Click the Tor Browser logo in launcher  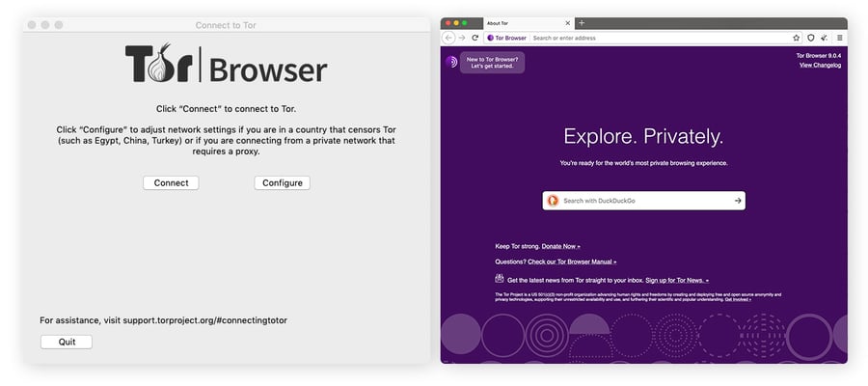226,64
